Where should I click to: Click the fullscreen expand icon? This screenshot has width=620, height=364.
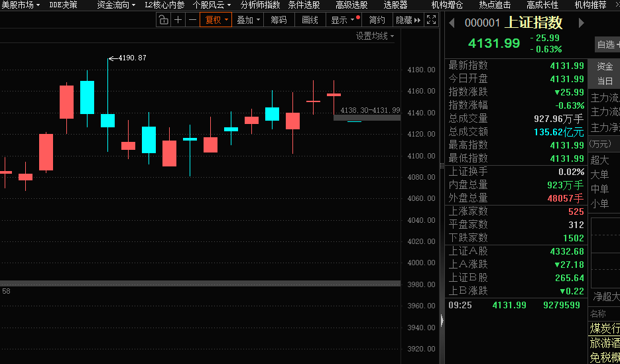pos(432,20)
